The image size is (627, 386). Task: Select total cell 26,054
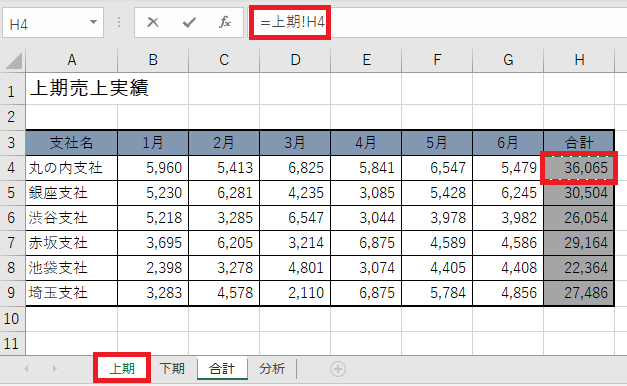579,218
